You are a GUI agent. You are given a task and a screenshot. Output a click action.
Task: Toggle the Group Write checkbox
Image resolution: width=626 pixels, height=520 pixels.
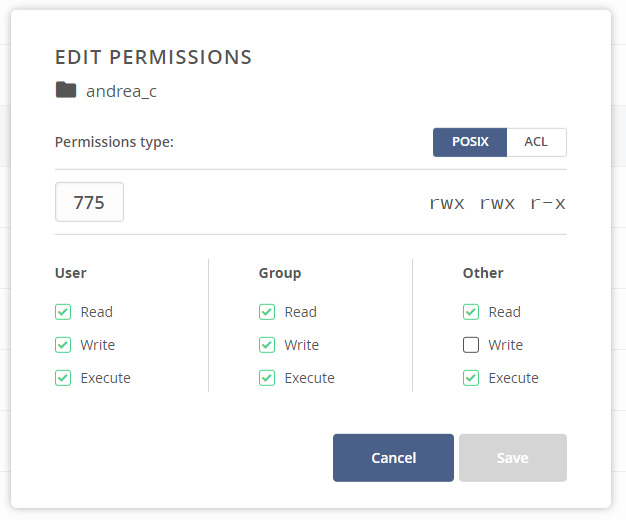(267, 345)
